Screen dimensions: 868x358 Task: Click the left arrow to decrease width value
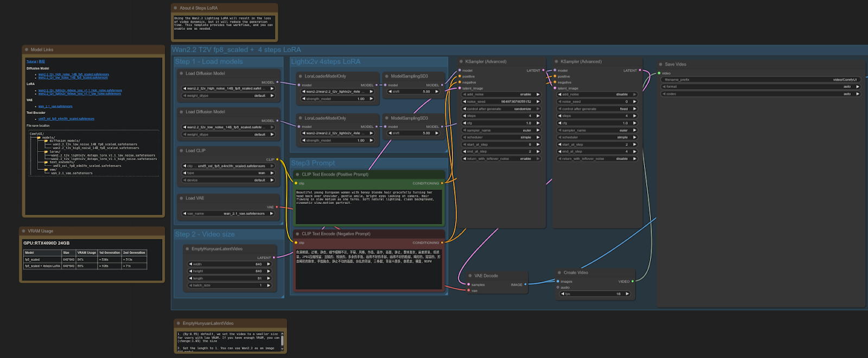(x=192, y=264)
